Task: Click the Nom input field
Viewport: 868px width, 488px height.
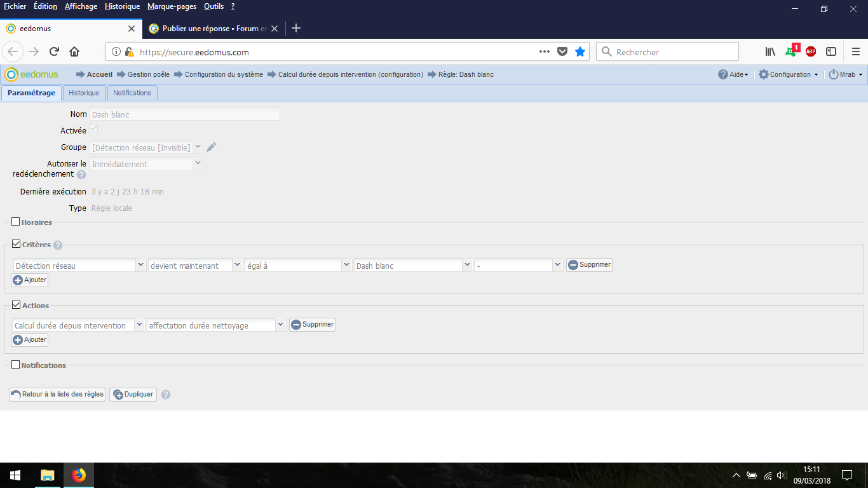Action: coord(185,114)
